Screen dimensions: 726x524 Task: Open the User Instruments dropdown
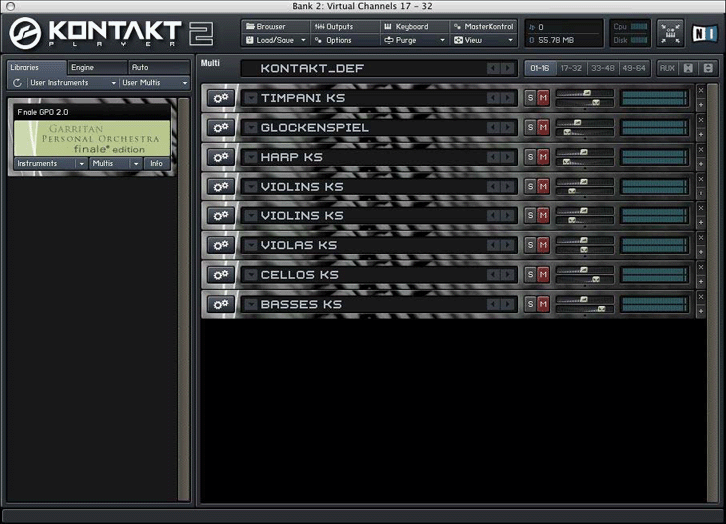click(x=72, y=83)
